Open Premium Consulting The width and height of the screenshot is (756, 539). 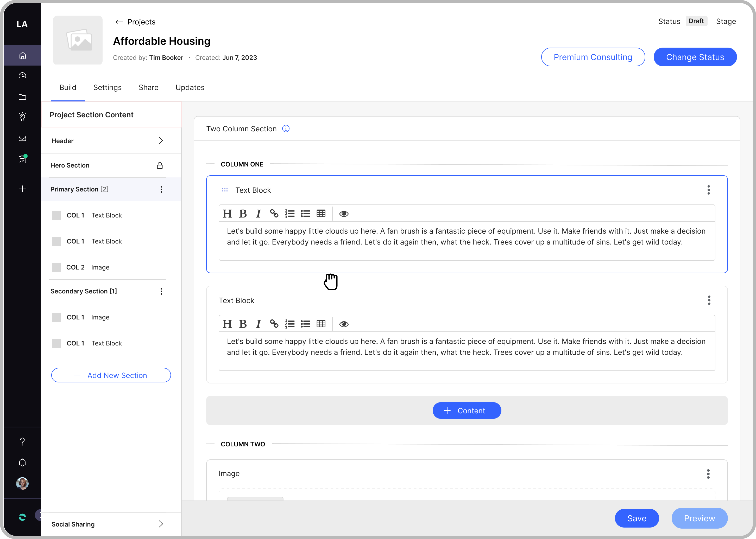(593, 57)
